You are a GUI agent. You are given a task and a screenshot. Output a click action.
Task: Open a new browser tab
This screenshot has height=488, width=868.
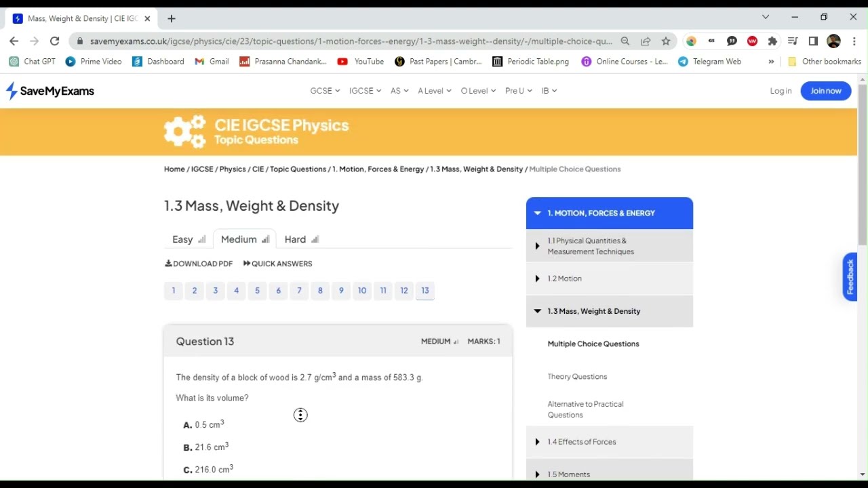pos(172,18)
